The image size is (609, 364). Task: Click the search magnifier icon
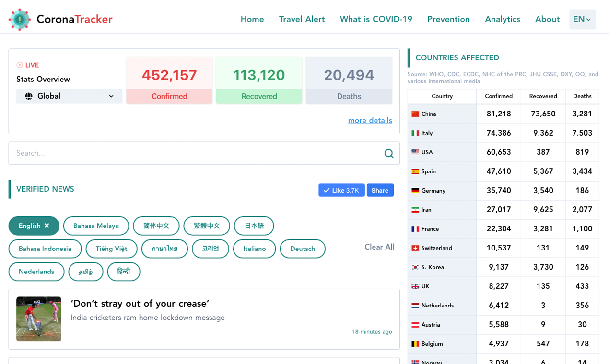[x=389, y=153]
